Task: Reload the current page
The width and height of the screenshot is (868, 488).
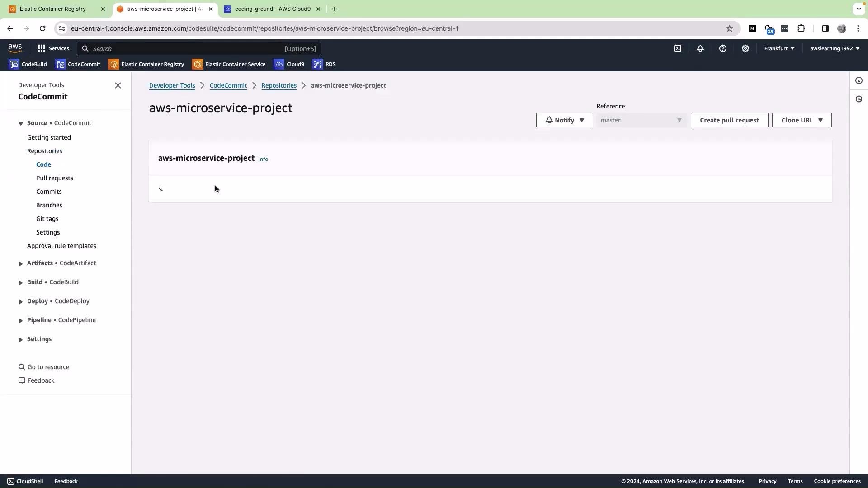Action: click(x=42, y=28)
